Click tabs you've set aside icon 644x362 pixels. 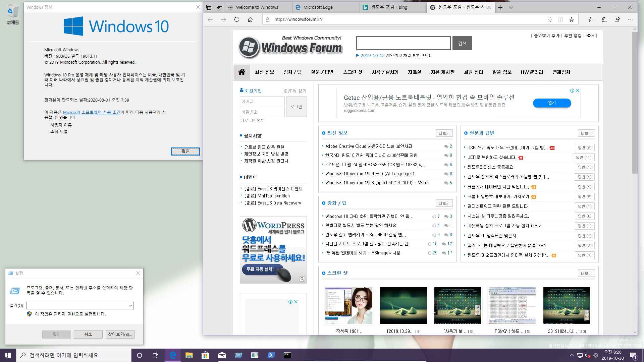(209, 7)
